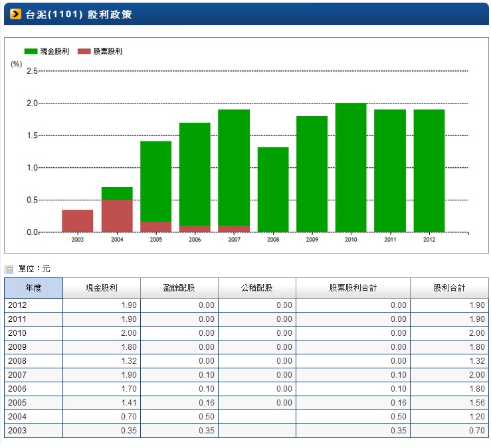Select the 2004 row year cell
Screen dimensions: 491x448
click(x=33, y=416)
